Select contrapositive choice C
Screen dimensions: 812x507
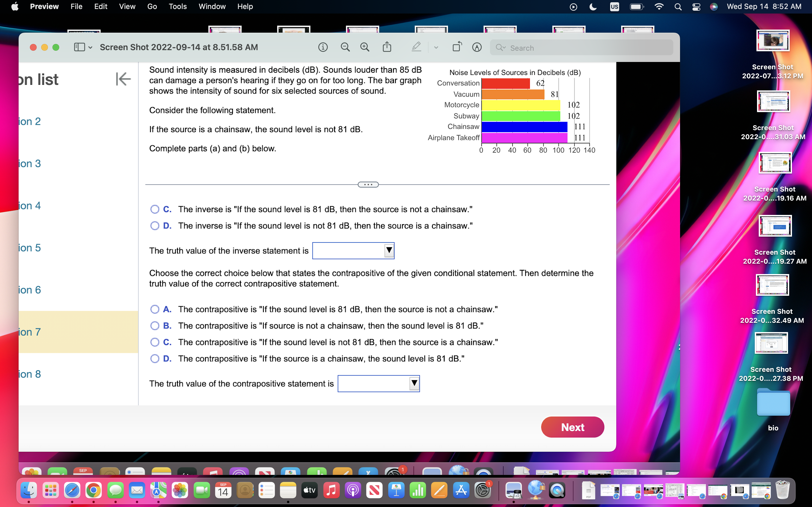pos(155,342)
